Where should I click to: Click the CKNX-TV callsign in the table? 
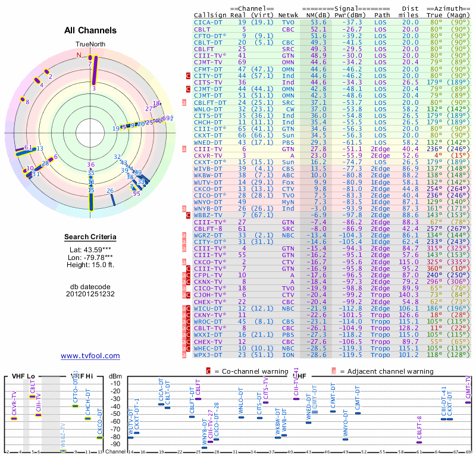208,282
